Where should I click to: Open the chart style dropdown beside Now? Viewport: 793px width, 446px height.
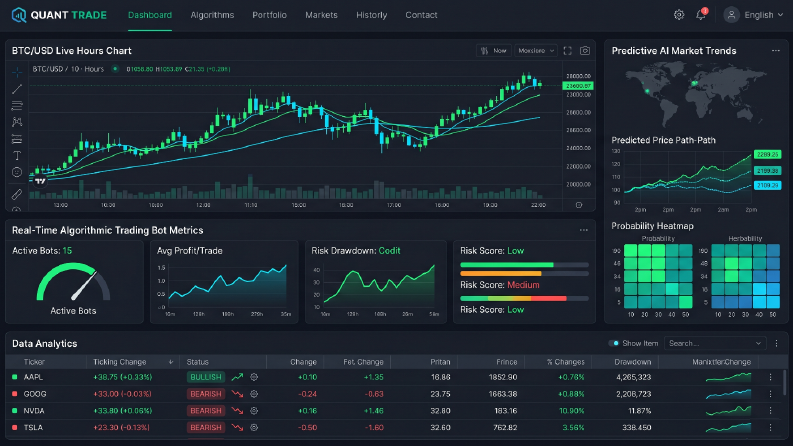tap(536, 51)
